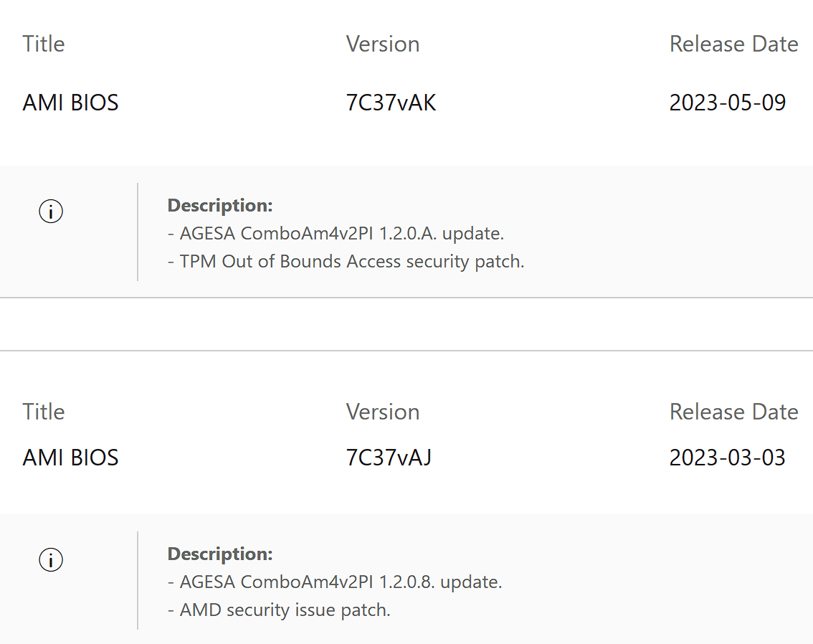Click the info icon for version 7C37vAJ

coord(51,560)
